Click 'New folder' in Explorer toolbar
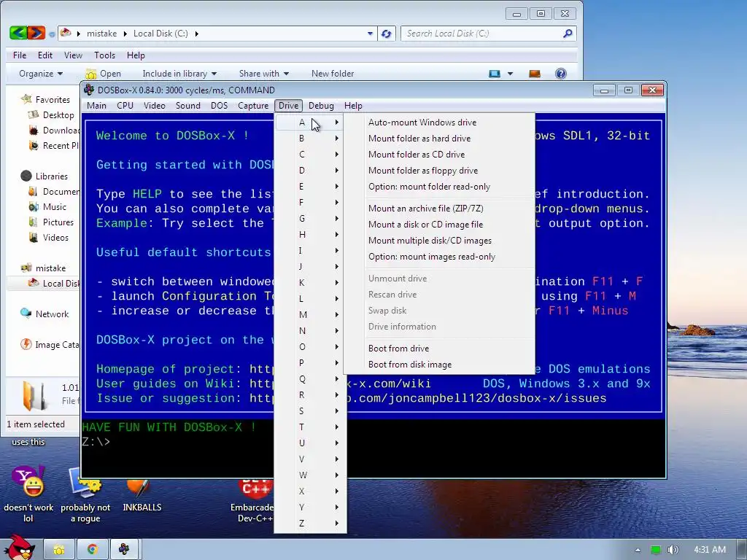 333,74
